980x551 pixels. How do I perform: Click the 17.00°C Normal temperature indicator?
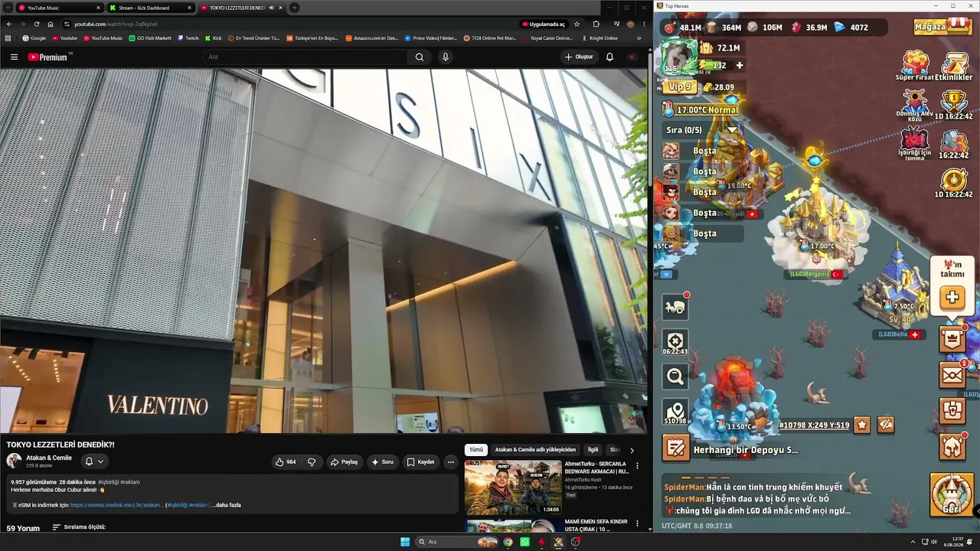701,110
